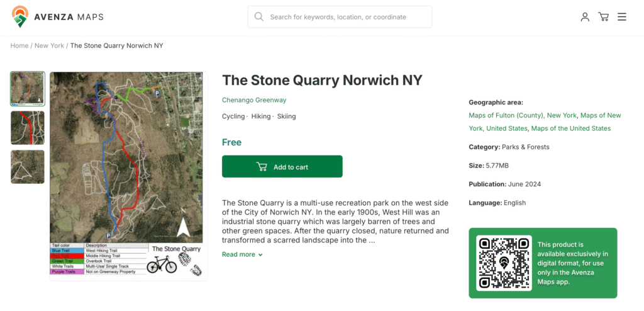644x311 pixels.
Task: Add the map to cart
Action: [282, 167]
